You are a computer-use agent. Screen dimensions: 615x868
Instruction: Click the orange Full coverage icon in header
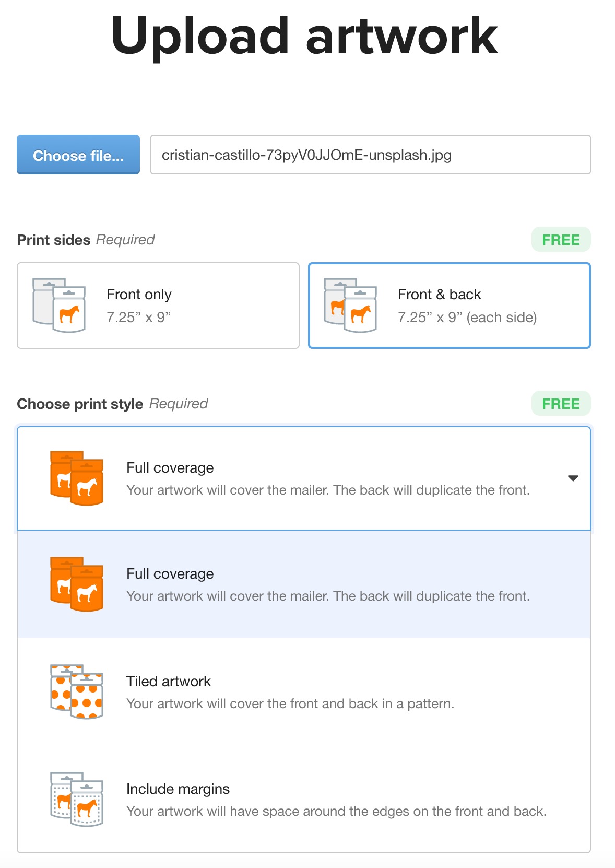point(77,478)
